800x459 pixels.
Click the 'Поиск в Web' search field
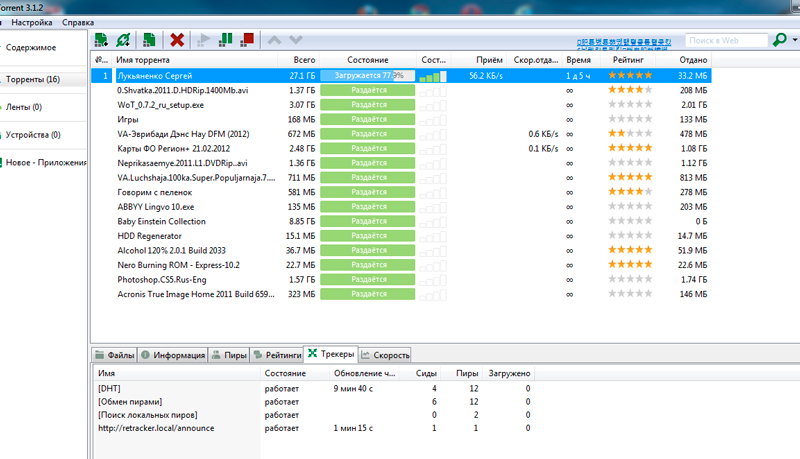(727, 40)
